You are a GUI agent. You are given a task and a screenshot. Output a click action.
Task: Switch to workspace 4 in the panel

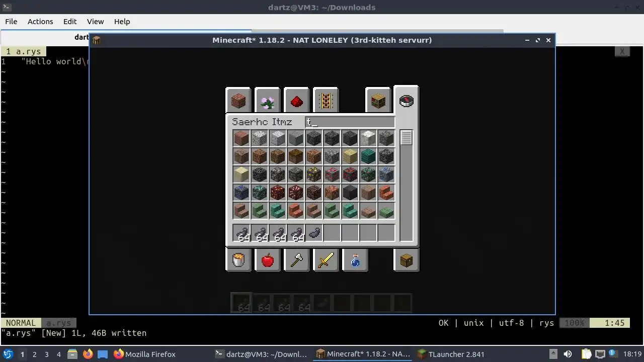coord(58,354)
